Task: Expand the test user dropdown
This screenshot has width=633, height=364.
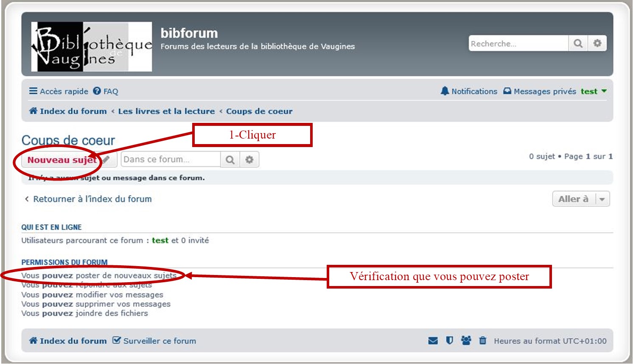Action: 594,91
